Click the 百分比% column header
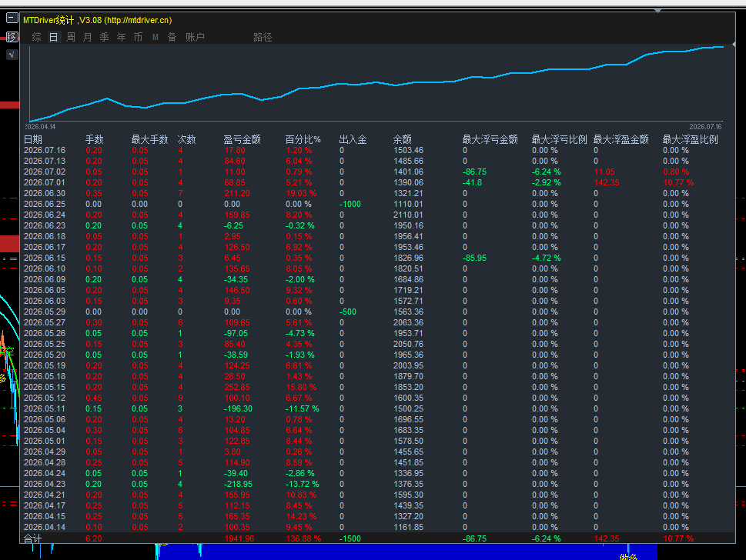Image resolution: width=746 pixels, height=560 pixels. [303, 139]
